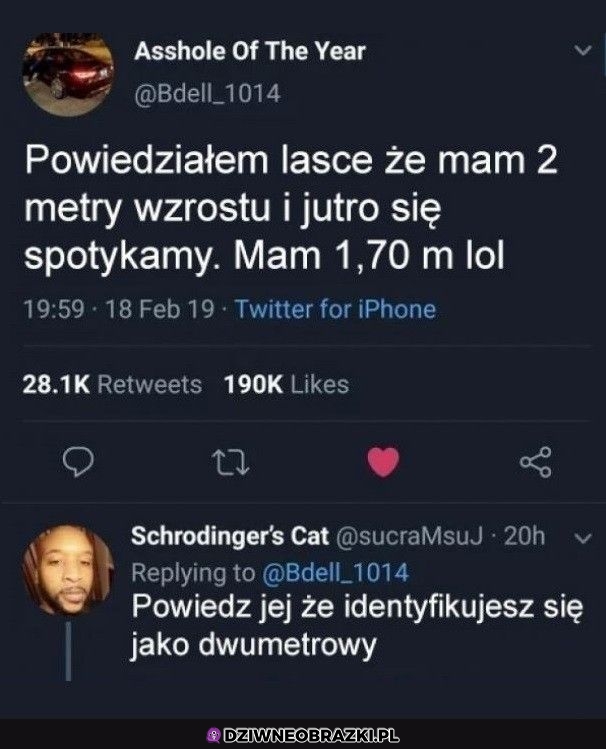The image size is (606, 749).
Task: Retweet using the arrows icon
Action: (230, 462)
